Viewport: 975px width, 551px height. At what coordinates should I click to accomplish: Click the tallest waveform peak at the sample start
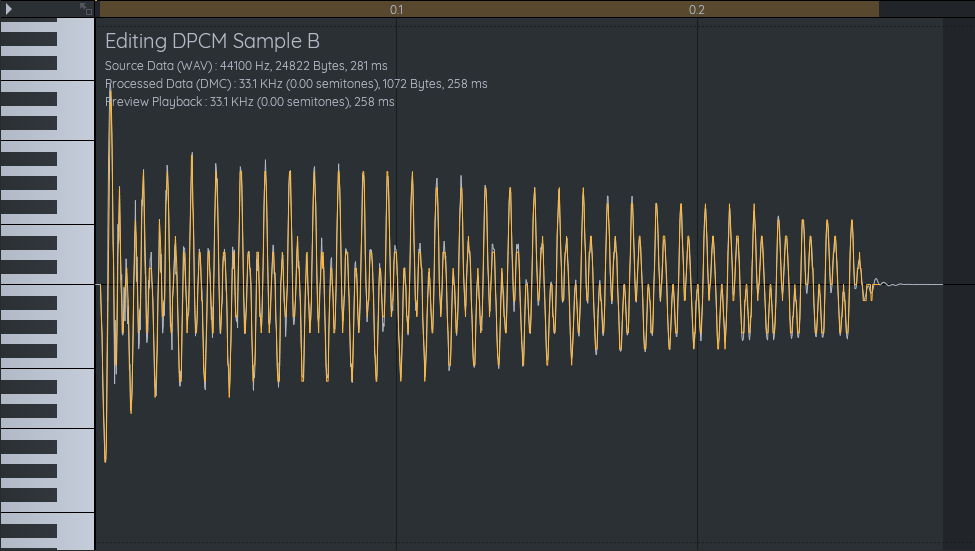(x=111, y=93)
